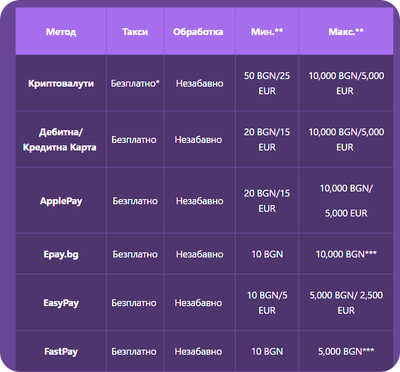The image size is (400, 372).
Task: Click the Метод column header
Action: [x=61, y=32]
